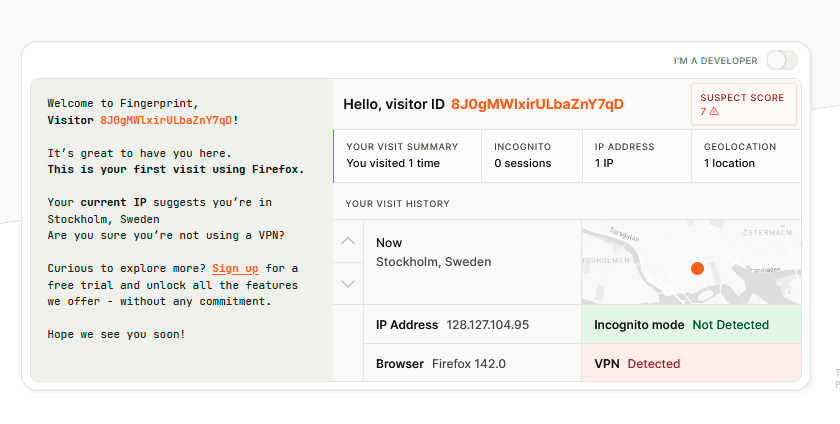Click the visitor ID in welcome message

(x=166, y=120)
